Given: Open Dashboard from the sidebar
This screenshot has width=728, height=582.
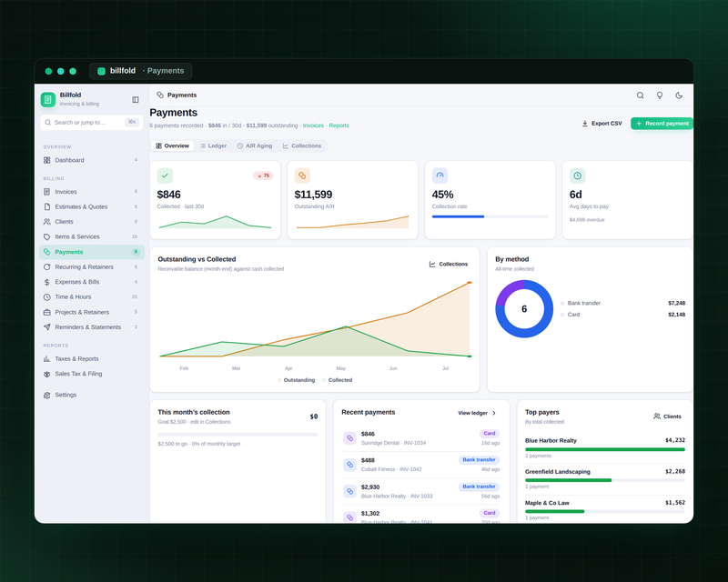Looking at the screenshot, I should coord(92,160).
